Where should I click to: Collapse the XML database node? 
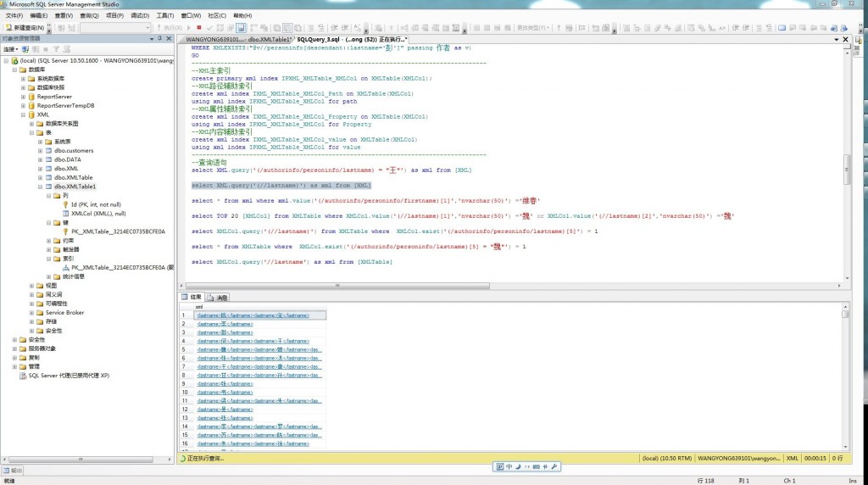coord(23,114)
